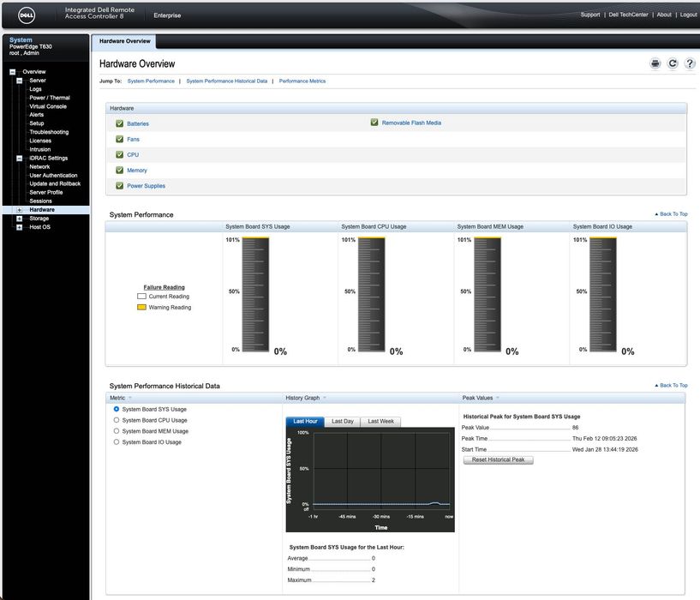Open the About link in header
Viewport: 700px width, 600px height.
[664, 15]
